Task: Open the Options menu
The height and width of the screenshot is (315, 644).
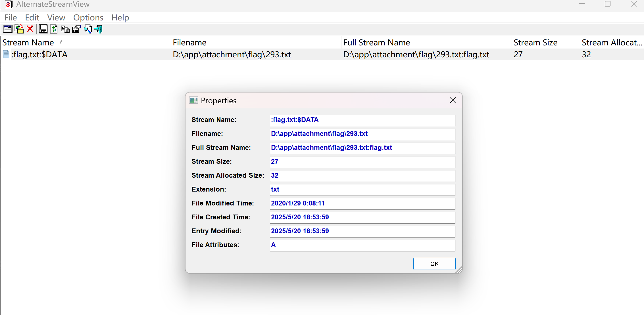Action: click(x=88, y=18)
